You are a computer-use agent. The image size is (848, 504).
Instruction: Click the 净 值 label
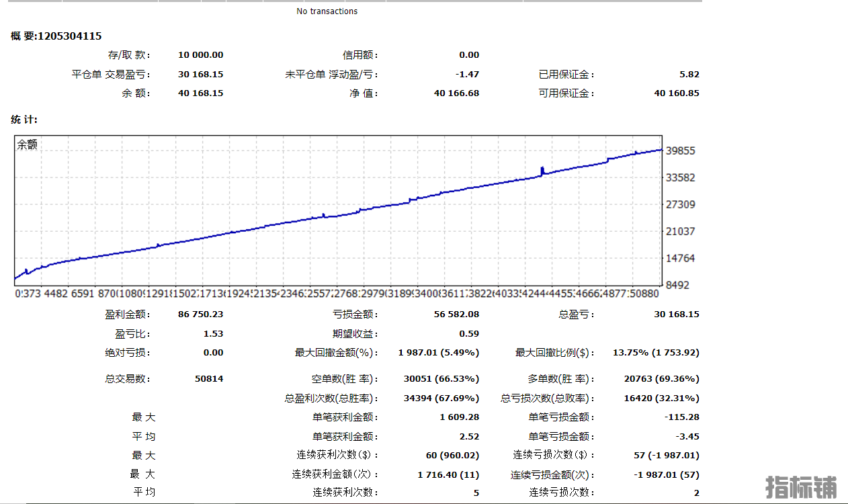tap(364, 93)
